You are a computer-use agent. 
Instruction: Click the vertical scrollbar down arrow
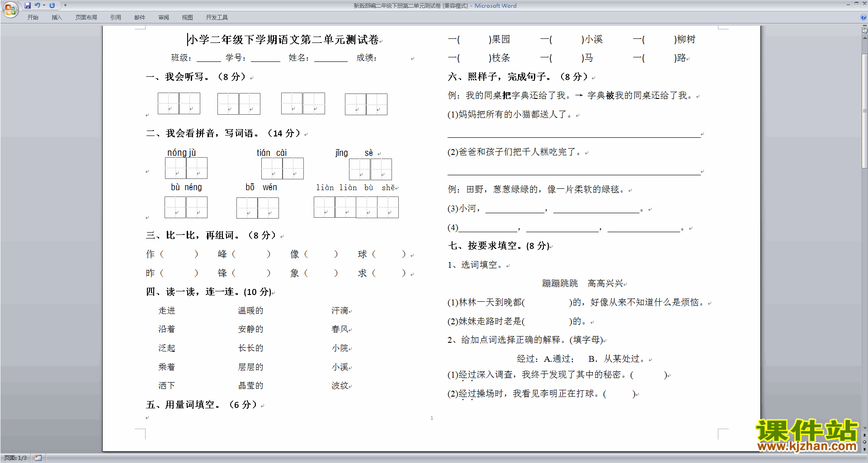(x=864, y=428)
